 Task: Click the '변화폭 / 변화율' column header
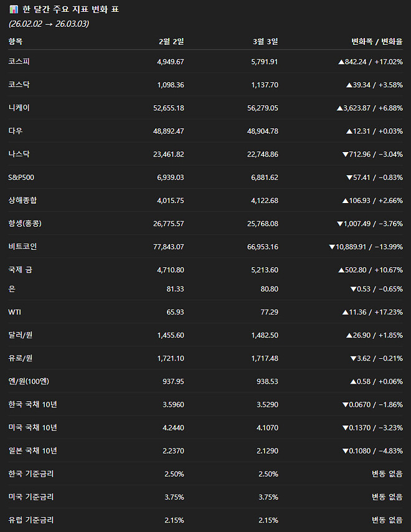(x=377, y=41)
